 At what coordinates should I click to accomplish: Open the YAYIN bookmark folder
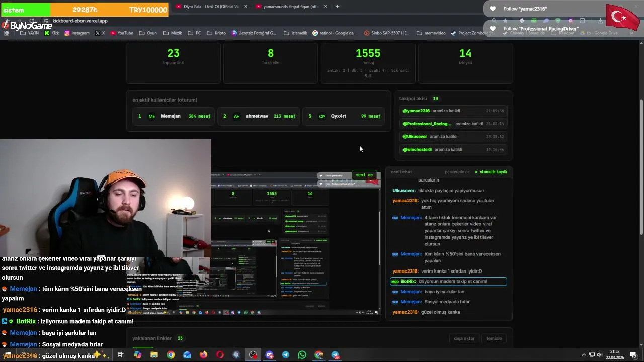pos(29,33)
